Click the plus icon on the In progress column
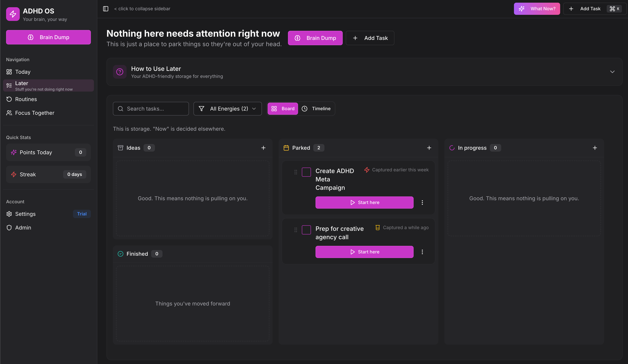The height and width of the screenshot is (364, 628). [595, 147]
